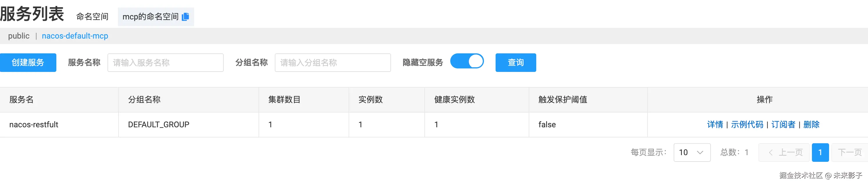The image size is (868, 185).
Task: Open 订阅者 list for nacos-restfult
Action: (x=783, y=124)
